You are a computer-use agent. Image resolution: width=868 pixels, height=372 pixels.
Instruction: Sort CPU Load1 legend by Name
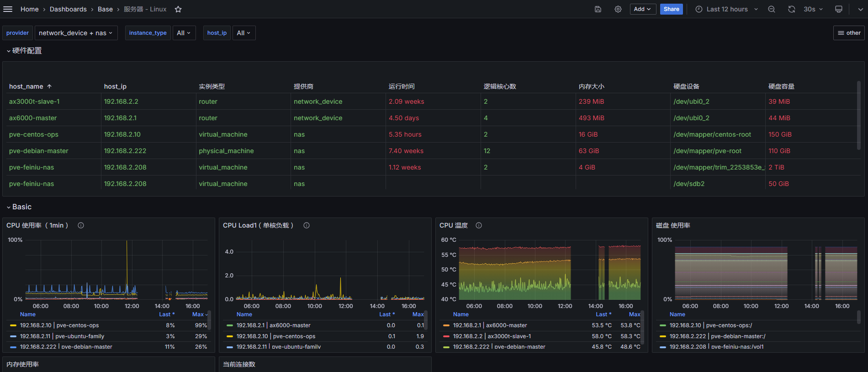(x=244, y=314)
